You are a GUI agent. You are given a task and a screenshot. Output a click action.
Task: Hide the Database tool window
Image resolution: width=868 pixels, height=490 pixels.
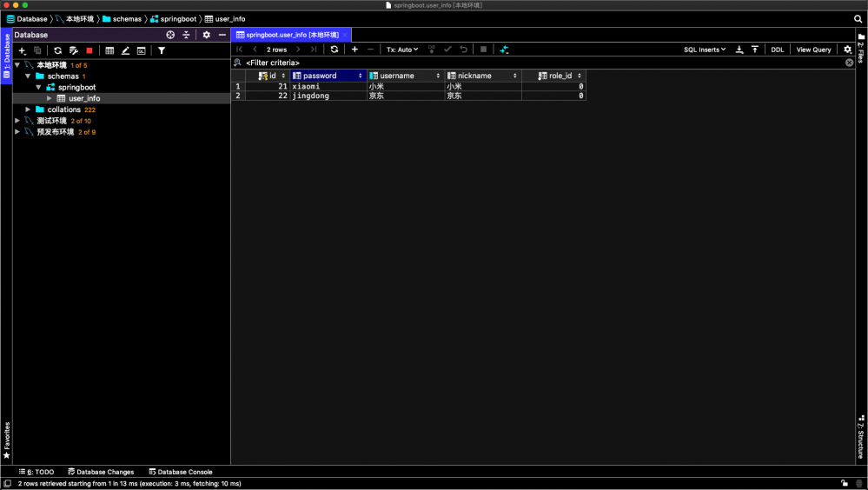click(222, 35)
